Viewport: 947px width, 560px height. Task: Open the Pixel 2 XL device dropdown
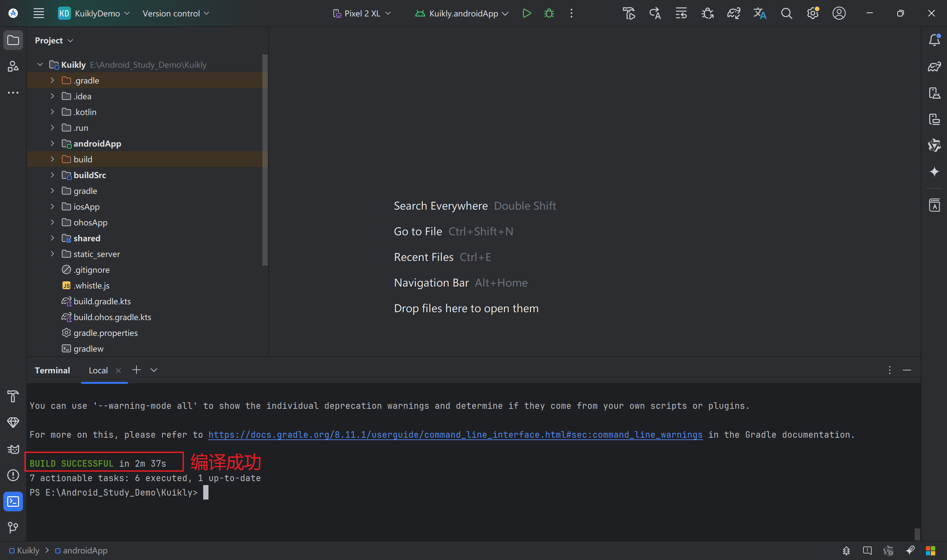pyautogui.click(x=362, y=13)
